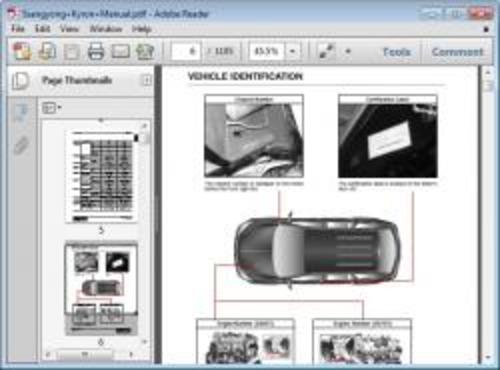Open the File menu
The width and height of the screenshot is (500, 370).
coord(18,29)
